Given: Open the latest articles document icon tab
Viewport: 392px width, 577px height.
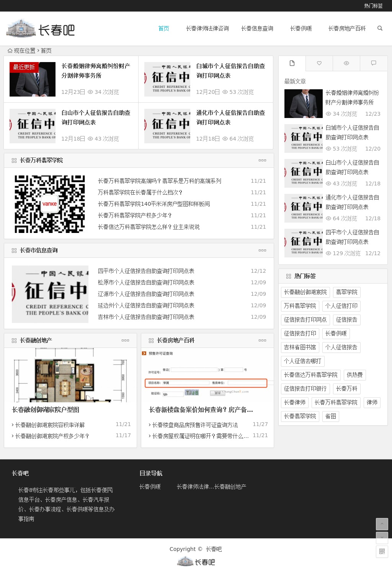Looking at the screenshot, I should tap(292, 63).
